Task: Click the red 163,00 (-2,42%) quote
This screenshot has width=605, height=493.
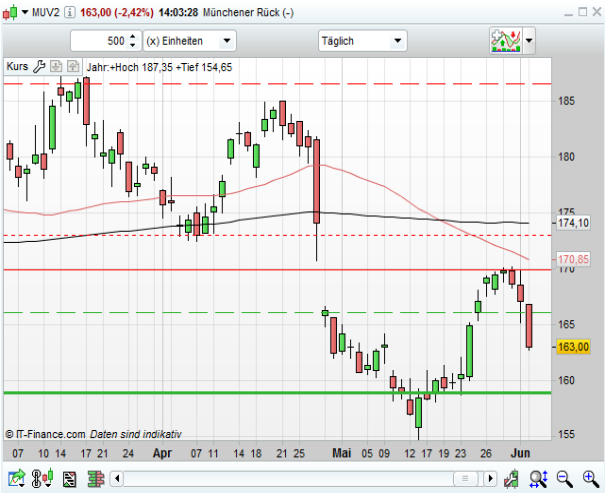Action: (117, 12)
